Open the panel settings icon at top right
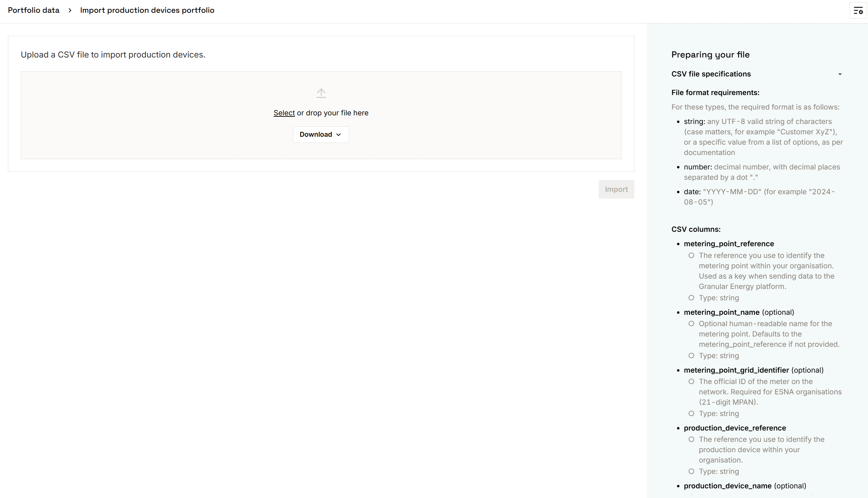Image resolution: width=868 pixels, height=498 pixels. pos(858,10)
